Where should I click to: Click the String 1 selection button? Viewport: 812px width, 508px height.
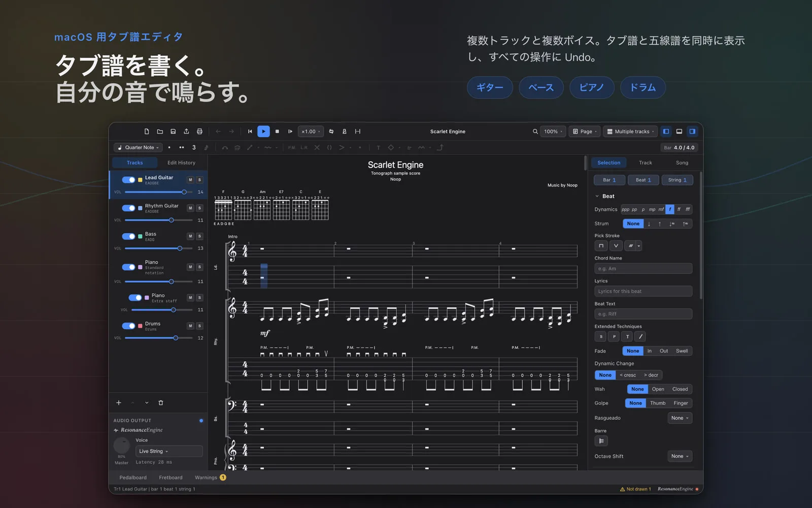[x=677, y=180]
